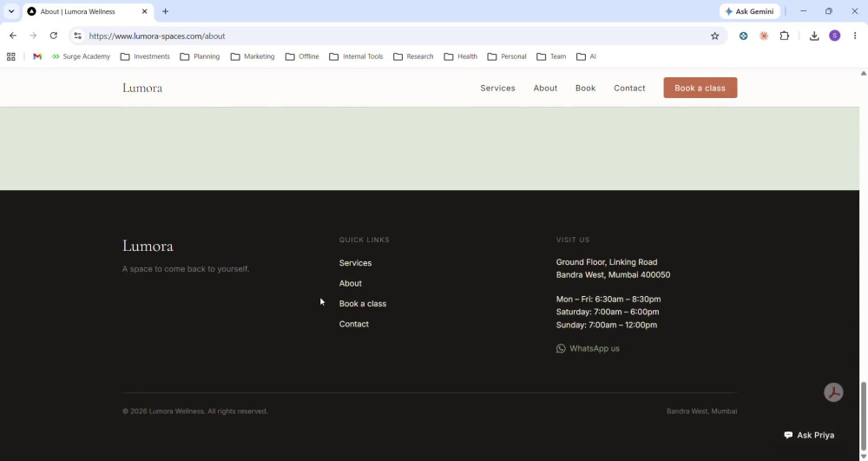Open Gmail bookmark icon

[37, 56]
